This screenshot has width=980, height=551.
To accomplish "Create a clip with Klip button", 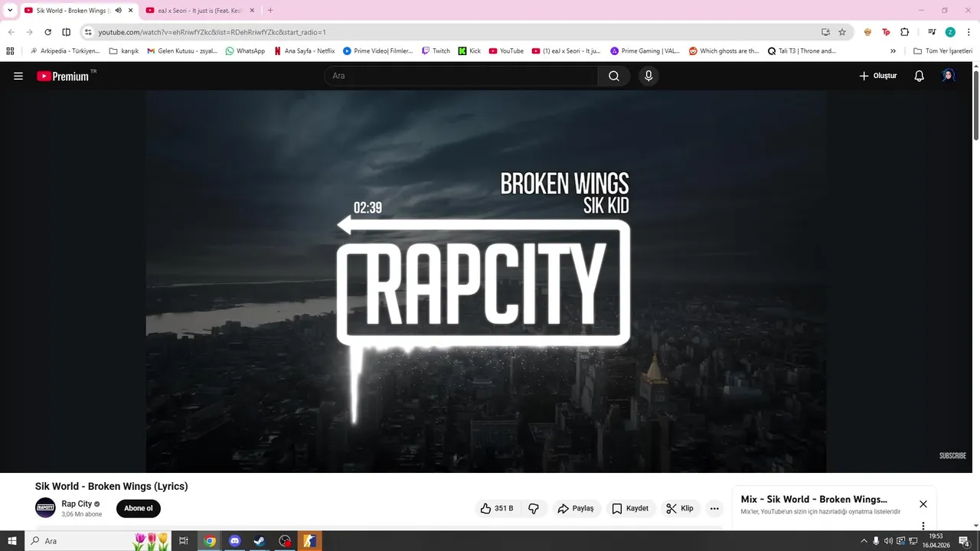I will click(680, 508).
